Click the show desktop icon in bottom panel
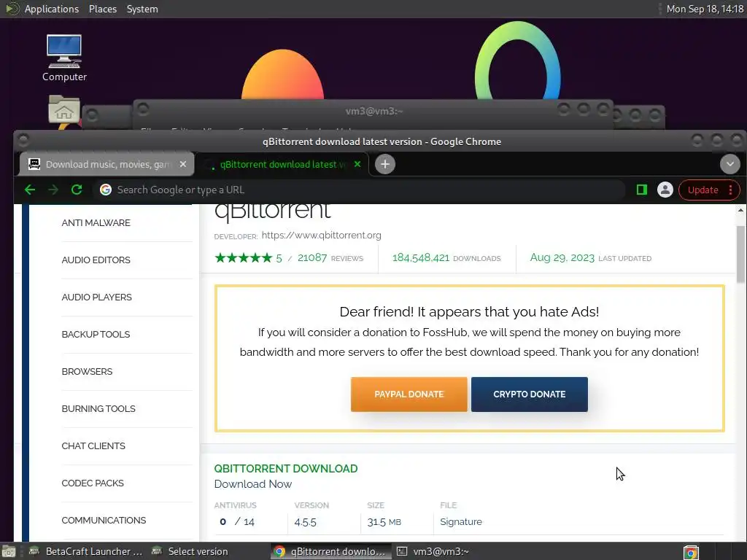 click(8, 551)
